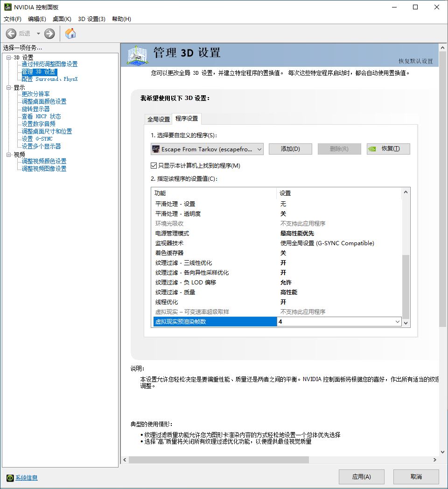The width and height of the screenshot is (448, 489).
Task: Click the Escape From Tarkov program icon
Action: 155,149
